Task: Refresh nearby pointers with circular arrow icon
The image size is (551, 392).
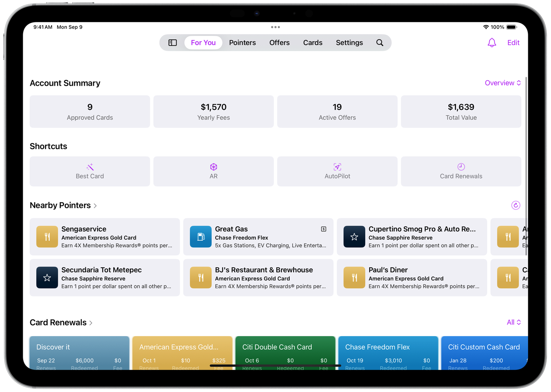Action: [x=516, y=205]
